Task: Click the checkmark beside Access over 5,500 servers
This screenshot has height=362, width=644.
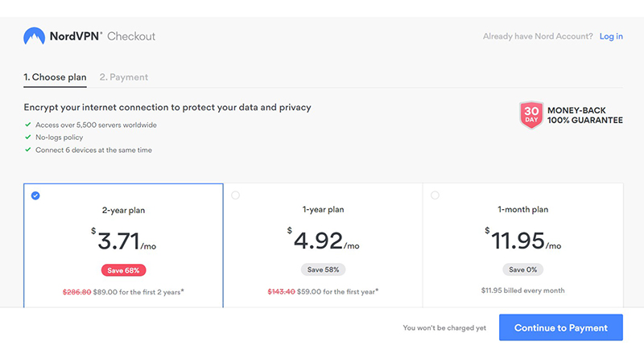Action: coord(28,125)
